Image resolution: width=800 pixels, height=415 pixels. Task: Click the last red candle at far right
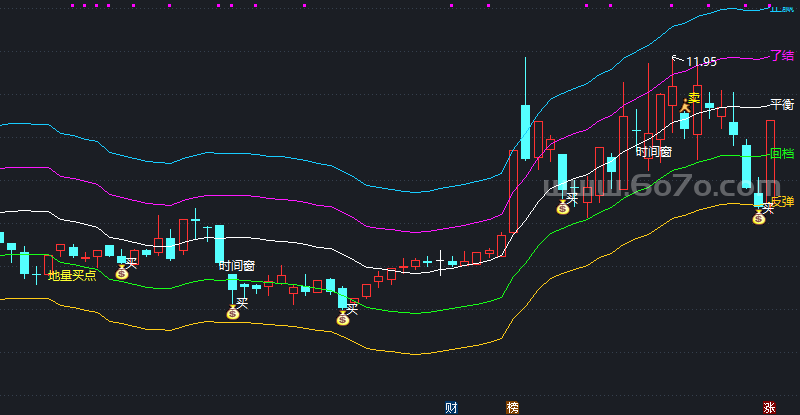coord(771,150)
